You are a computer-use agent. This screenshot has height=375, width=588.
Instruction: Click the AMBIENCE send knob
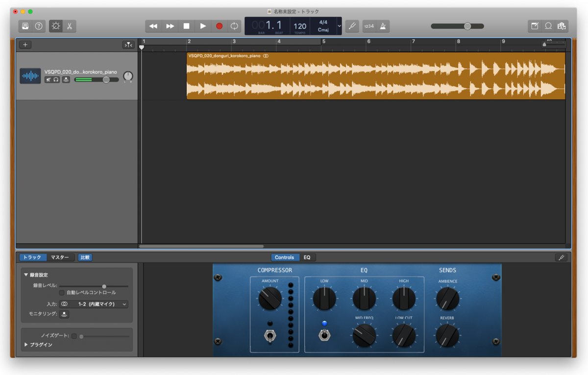447,298
